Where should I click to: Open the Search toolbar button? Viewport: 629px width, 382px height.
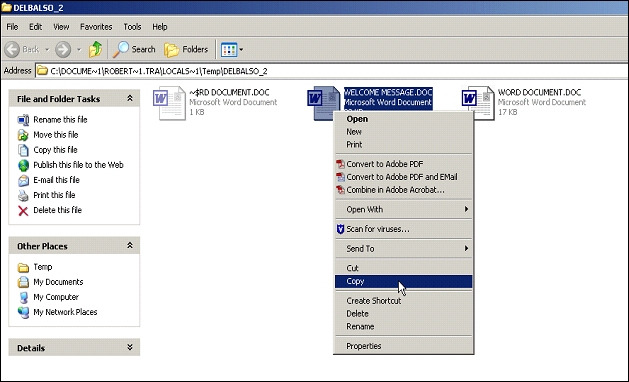[x=134, y=49]
